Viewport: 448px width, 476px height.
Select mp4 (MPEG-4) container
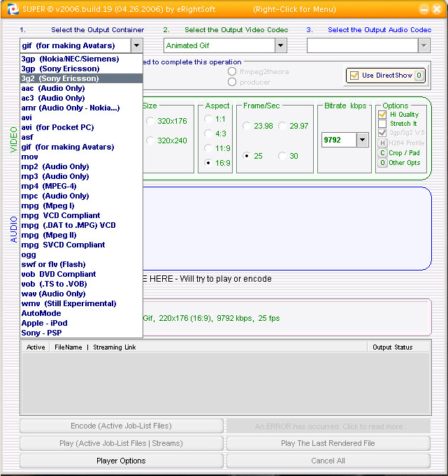[81, 186]
